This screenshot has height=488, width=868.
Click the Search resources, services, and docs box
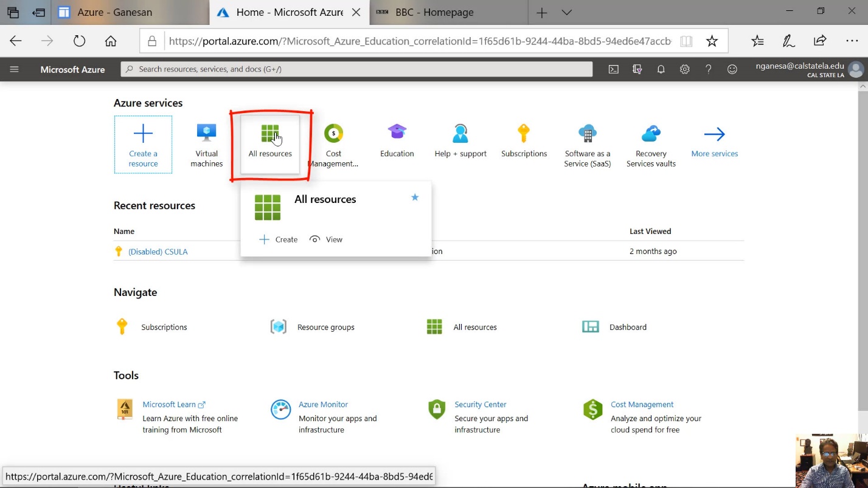click(356, 69)
